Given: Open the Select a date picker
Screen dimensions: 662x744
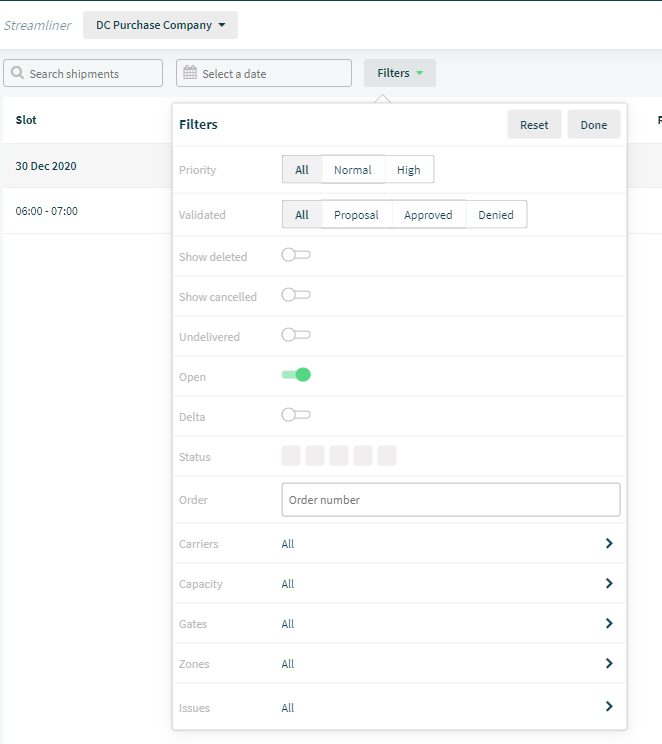Looking at the screenshot, I should coord(264,73).
